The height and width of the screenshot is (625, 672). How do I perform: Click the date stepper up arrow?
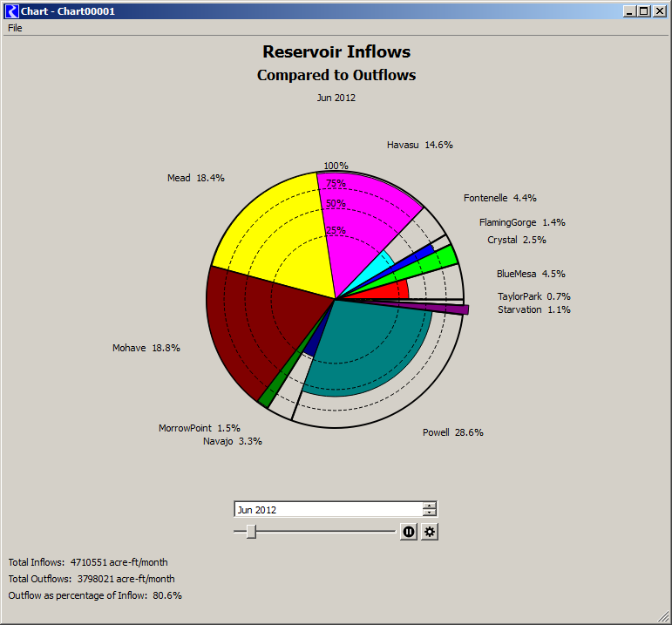[429, 506]
